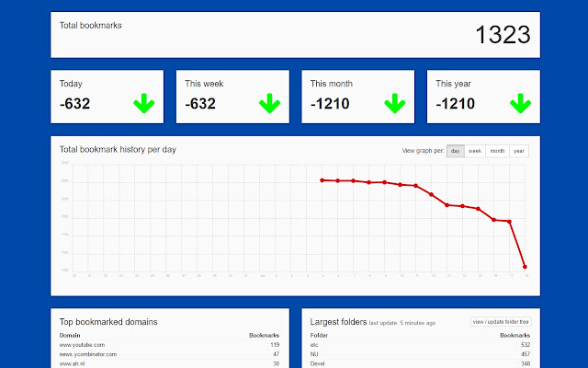Viewport: 588px width, 368px height.
Task: Click the NU folder row
Action: 421,354
